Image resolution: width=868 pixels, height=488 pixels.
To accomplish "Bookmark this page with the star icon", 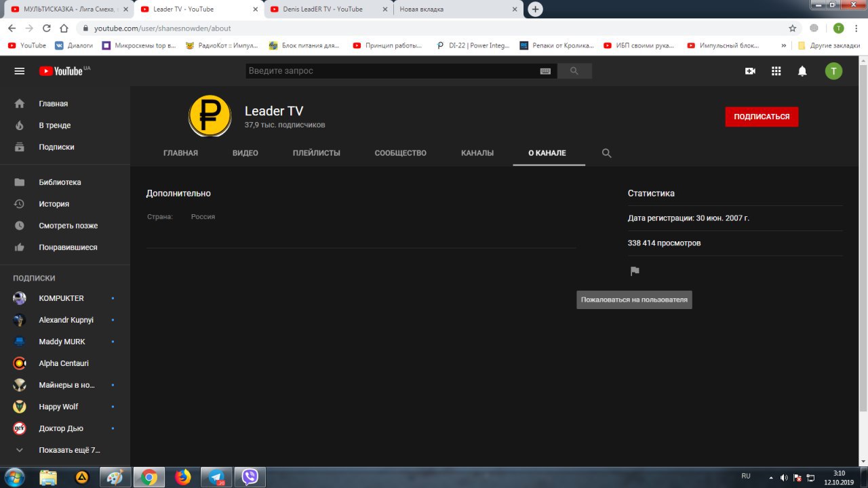I will coord(792,28).
